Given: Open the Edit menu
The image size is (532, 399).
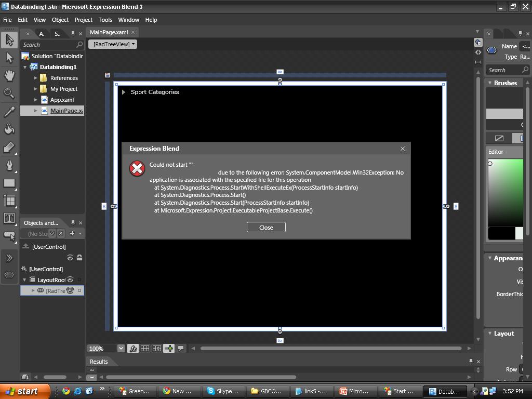Looking at the screenshot, I should pos(23,20).
